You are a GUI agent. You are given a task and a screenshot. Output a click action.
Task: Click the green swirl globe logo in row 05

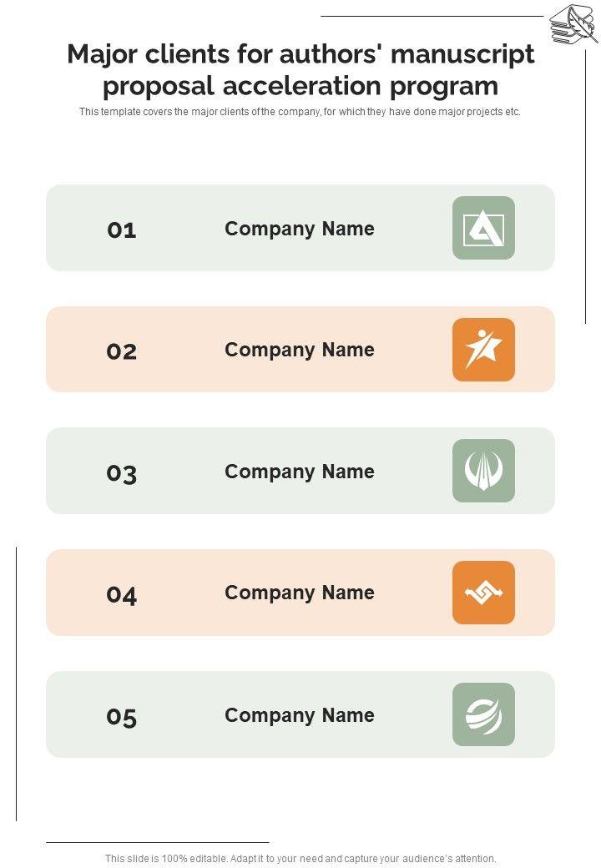483,714
